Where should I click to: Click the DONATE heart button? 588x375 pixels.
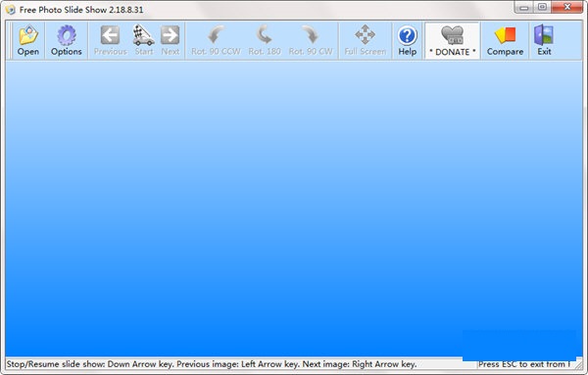[452, 40]
